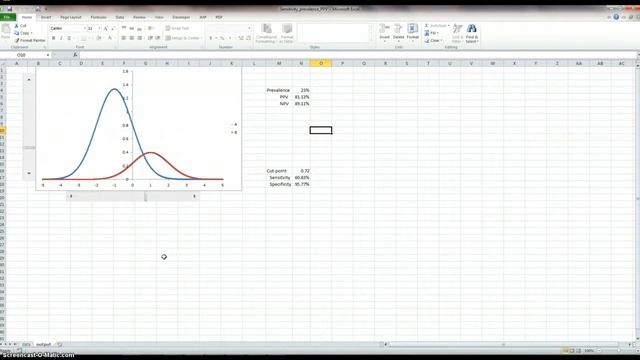Increase font size with grow icon
640x360 pixels.
[x=106, y=28]
